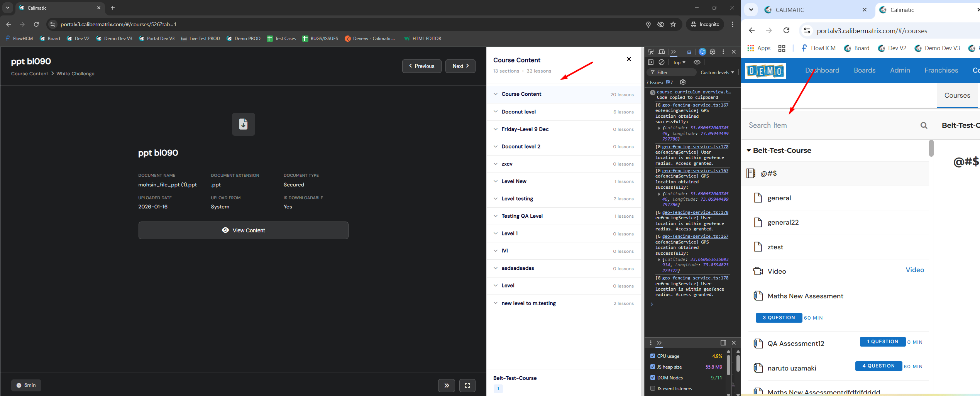Open geo-fencing-service.ts:167 link at top of console
Viewport: 980px width, 396px height.
coord(695,105)
